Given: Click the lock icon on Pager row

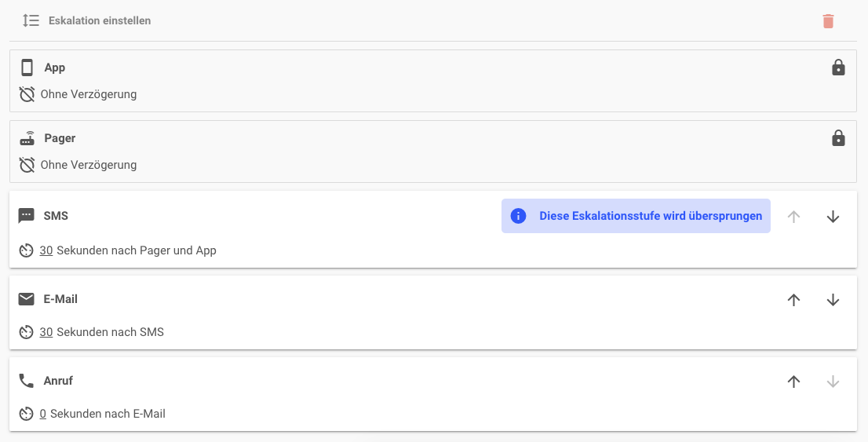Looking at the screenshot, I should (x=838, y=138).
